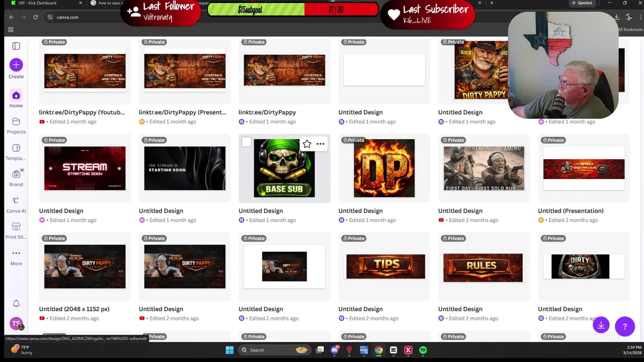The width and height of the screenshot is (644, 362).
Task: Reload the canva.com page
Action: pos(36,17)
